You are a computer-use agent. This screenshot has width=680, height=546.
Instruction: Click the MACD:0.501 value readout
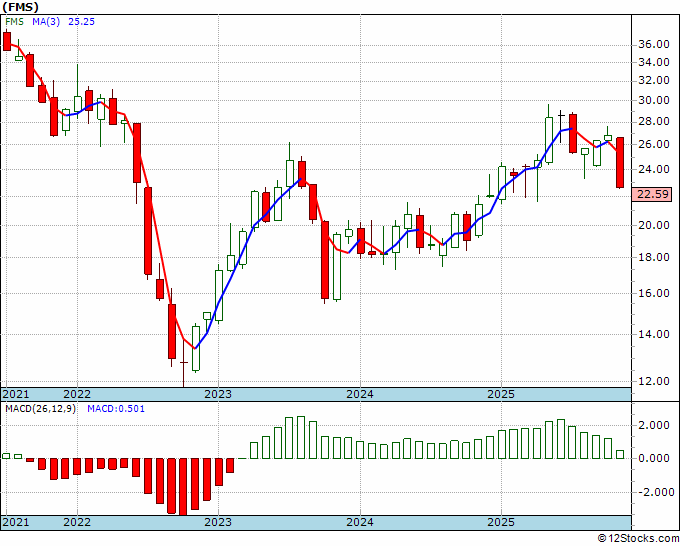[116, 409]
